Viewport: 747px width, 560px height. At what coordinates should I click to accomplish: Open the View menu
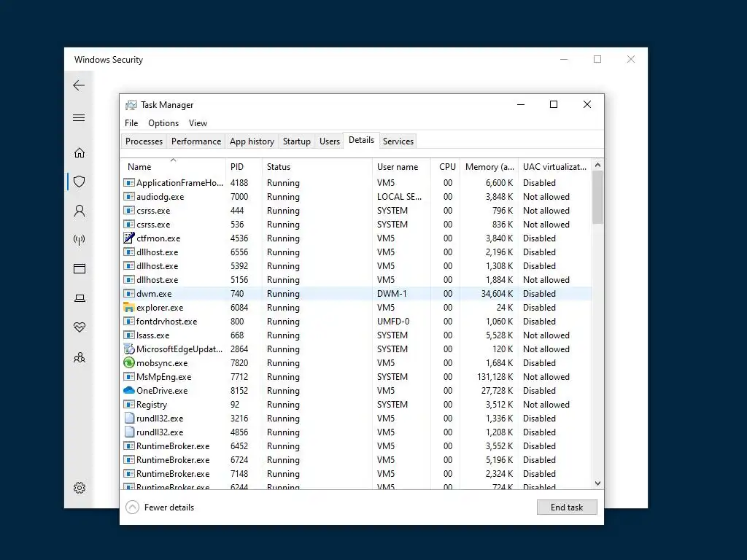coord(198,122)
